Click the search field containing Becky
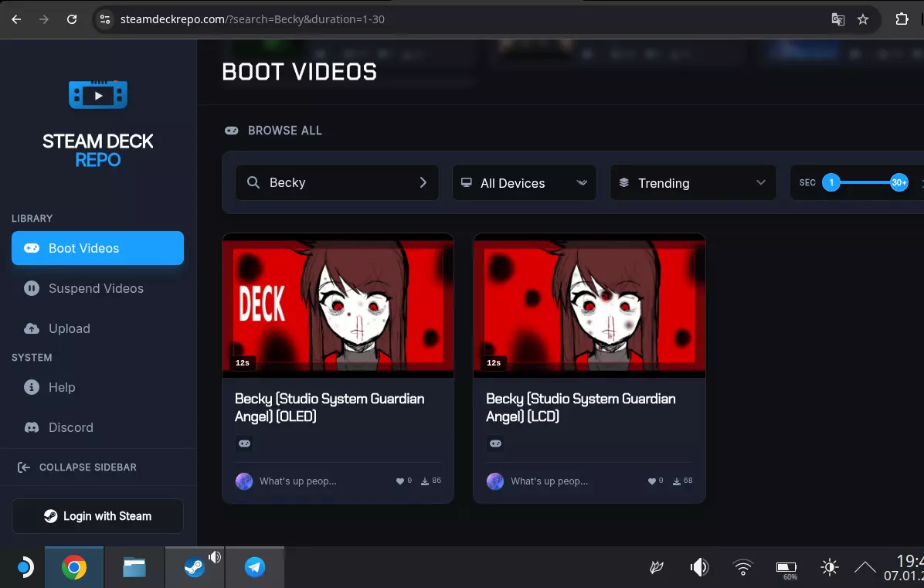The width and height of the screenshot is (924, 588). (x=337, y=182)
